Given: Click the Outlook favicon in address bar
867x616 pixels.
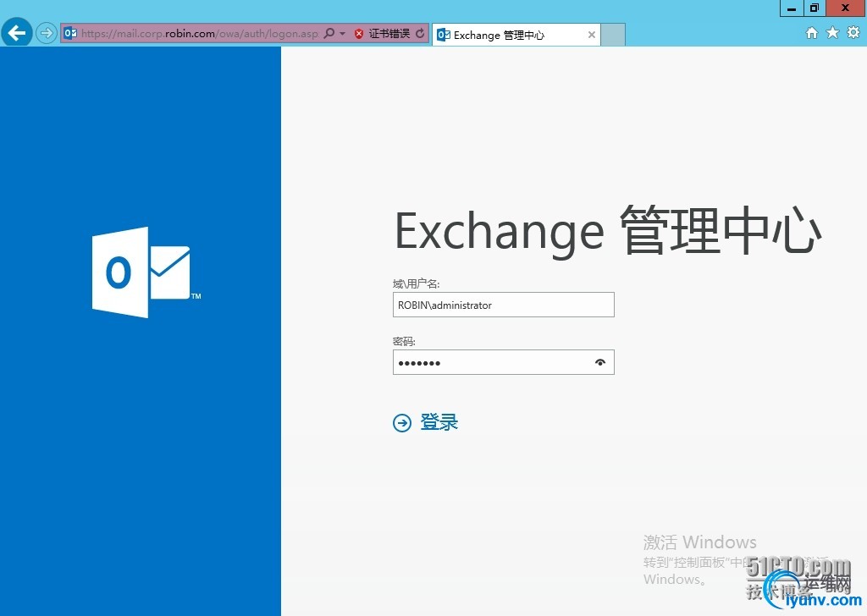Looking at the screenshot, I should click(x=70, y=33).
